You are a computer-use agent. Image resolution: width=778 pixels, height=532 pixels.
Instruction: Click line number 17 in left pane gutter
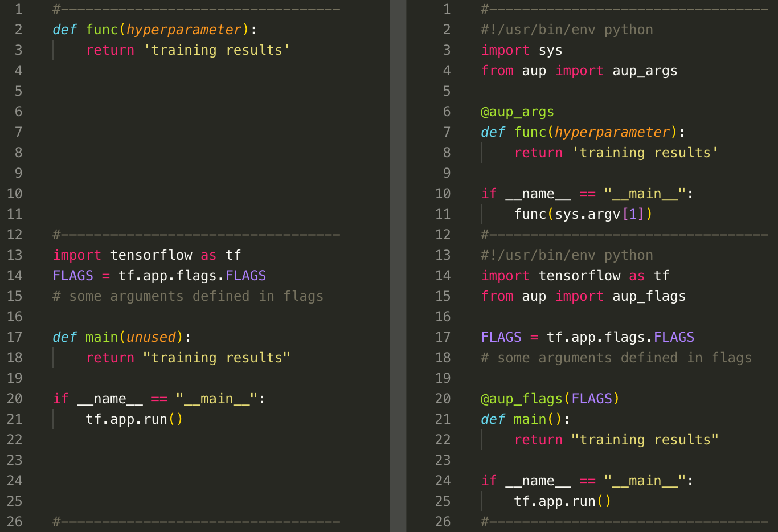[x=15, y=337]
